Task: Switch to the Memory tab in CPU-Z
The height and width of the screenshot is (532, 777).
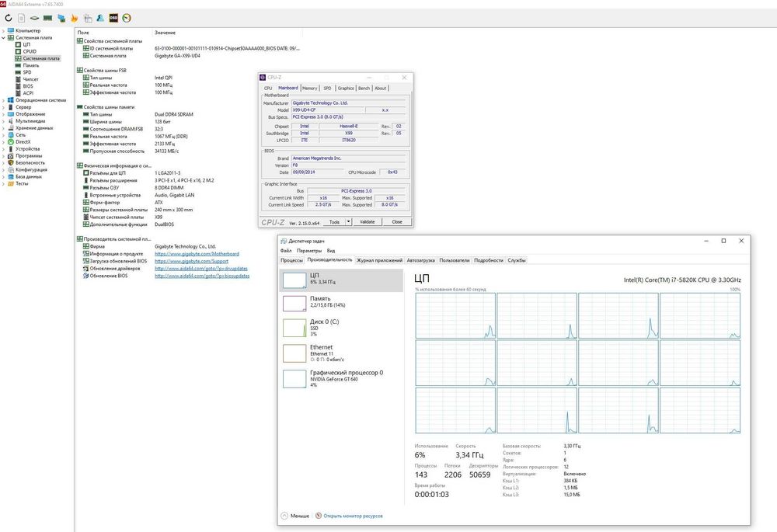Action: (x=309, y=88)
